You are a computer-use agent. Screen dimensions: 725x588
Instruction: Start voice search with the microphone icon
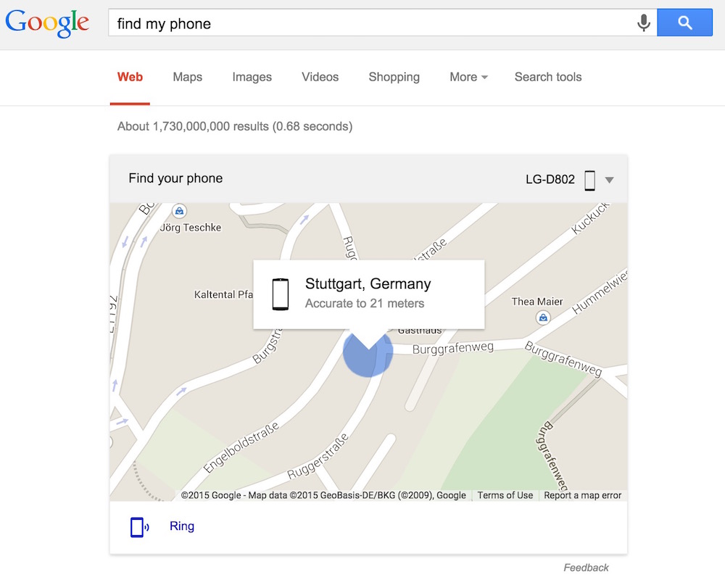pos(643,22)
